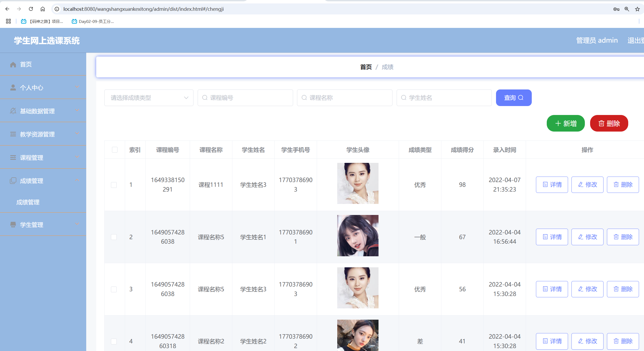644x351 pixels.
Task: Open the password key icon in address bar
Action: pyautogui.click(x=616, y=9)
